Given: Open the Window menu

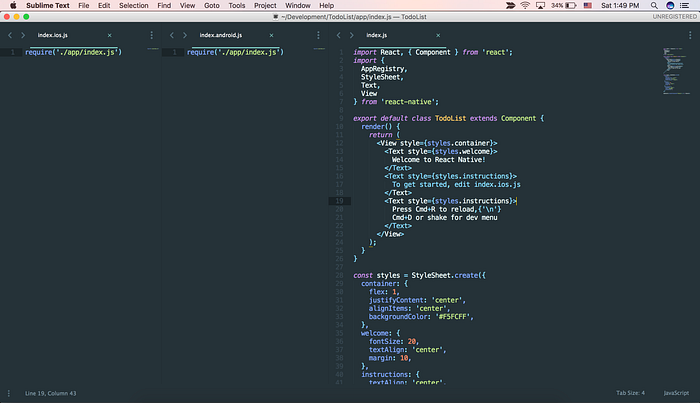Looking at the screenshot, I should pyautogui.click(x=298, y=5).
